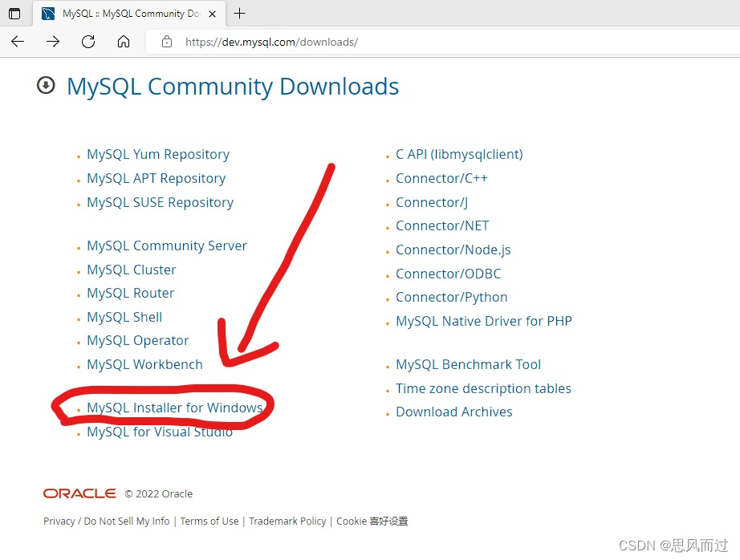Open MySQL Router link

point(130,294)
